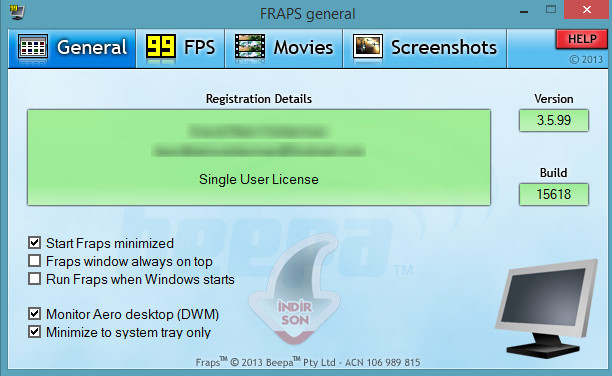Open the Movies tab

pyautogui.click(x=284, y=48)
